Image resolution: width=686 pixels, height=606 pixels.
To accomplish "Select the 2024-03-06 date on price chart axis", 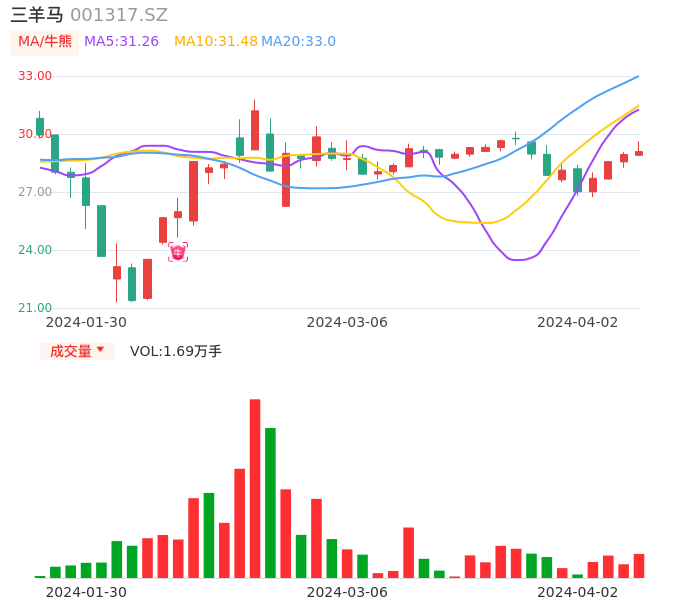I will (x=347, y=322).
